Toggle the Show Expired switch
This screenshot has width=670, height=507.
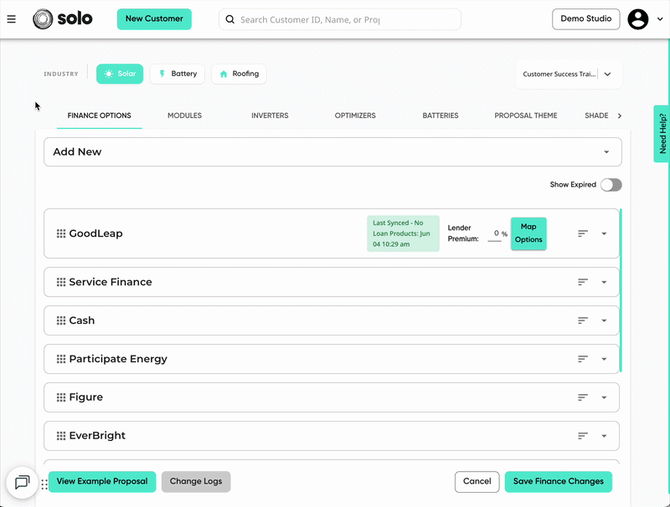coord(611,185)
